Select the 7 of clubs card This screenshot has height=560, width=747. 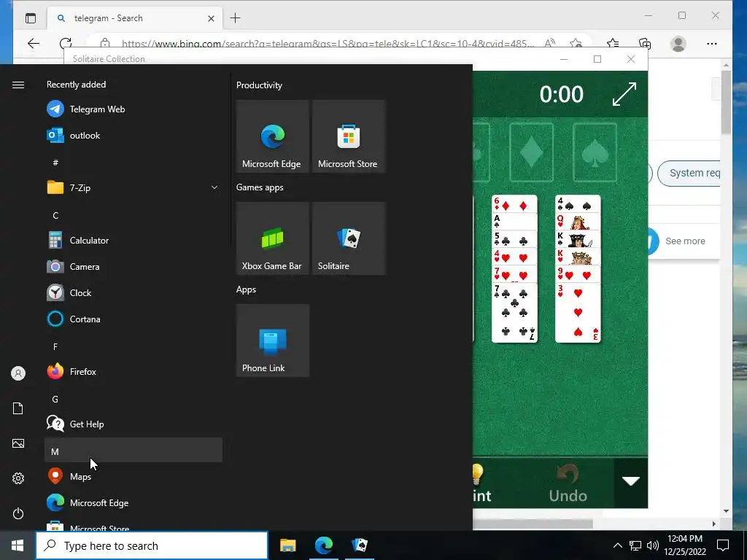pyautogui.click(x=514, y=313)
